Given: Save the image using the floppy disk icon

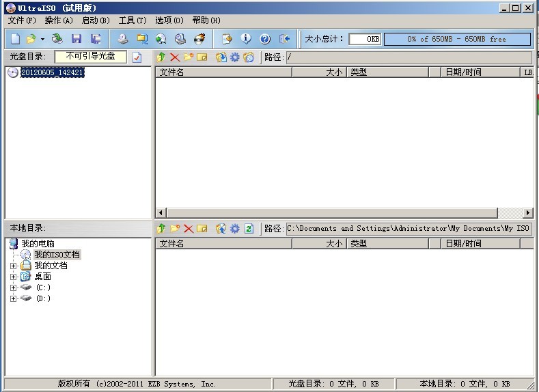Looking at the screenshot, I should coord(77,39).
